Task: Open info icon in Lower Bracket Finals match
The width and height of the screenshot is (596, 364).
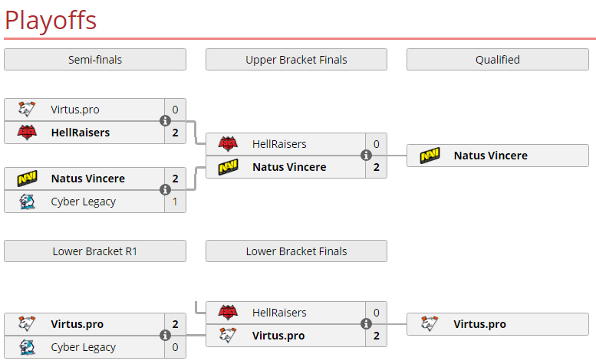Action: [366, 323]
